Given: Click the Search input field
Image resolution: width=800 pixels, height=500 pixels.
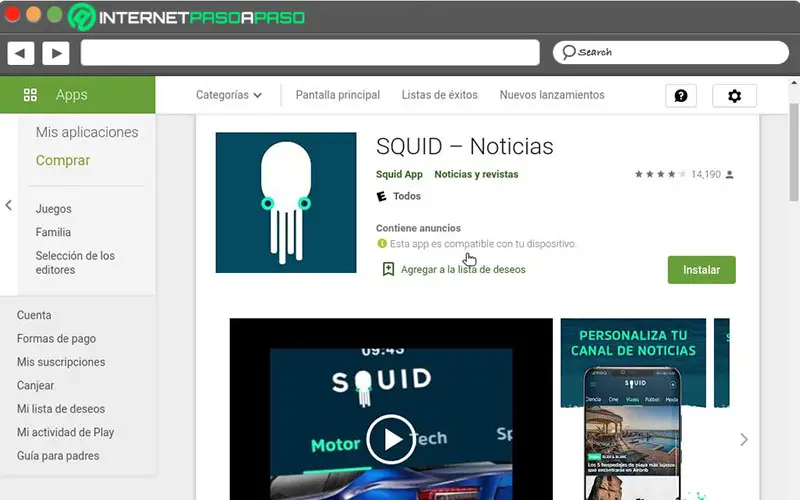Looking at the screenshot, I should pos(670,52).
